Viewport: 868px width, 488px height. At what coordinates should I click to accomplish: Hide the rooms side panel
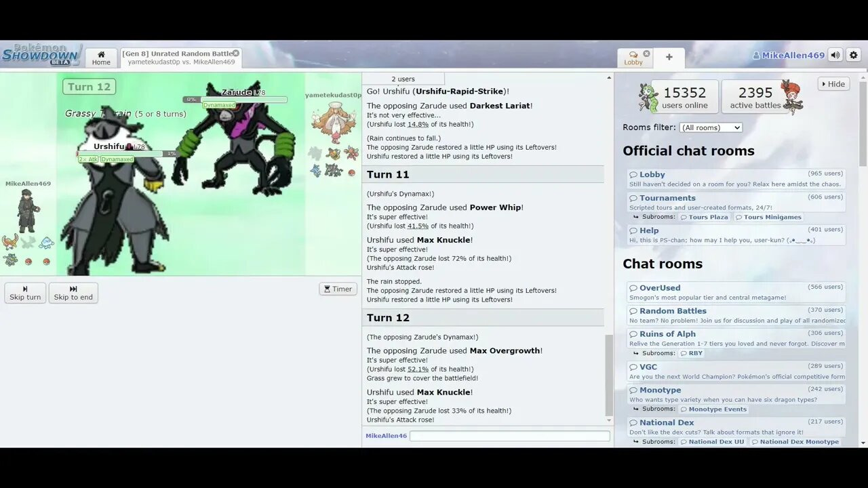click(833, 84)
